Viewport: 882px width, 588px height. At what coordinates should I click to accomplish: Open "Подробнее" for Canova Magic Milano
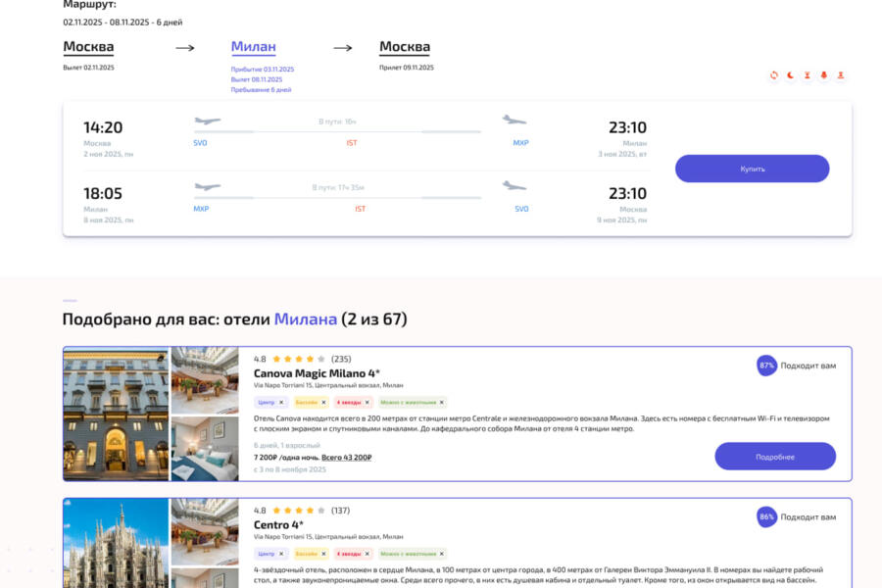774,457
